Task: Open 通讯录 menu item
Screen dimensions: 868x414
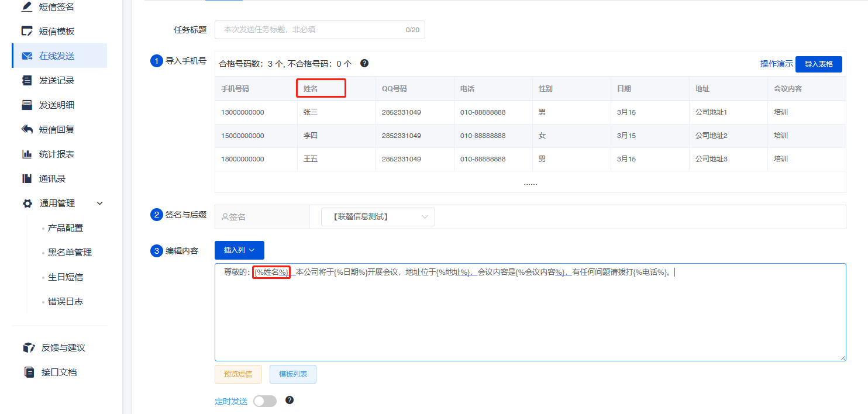Action: [x=52, y=179]
